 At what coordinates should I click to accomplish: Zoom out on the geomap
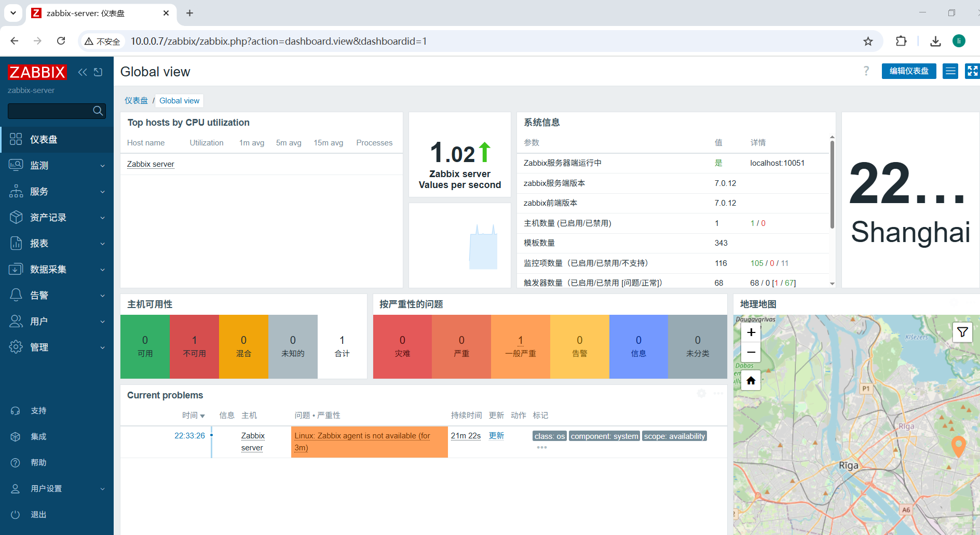[751, 352]
